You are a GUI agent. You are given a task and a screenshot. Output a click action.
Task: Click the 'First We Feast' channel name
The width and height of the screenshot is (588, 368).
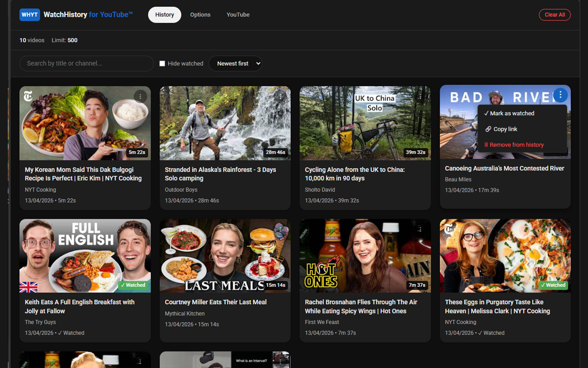322,322
